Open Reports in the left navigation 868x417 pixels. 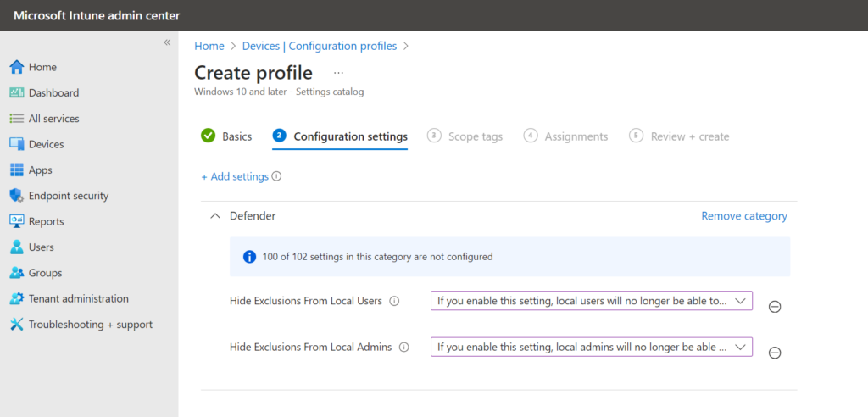(46, 221)
